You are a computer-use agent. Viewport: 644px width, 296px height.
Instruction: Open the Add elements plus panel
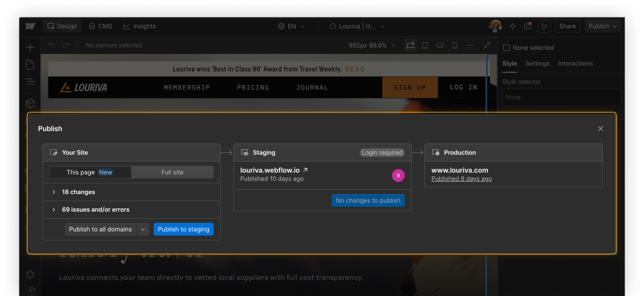click(30, 47)
